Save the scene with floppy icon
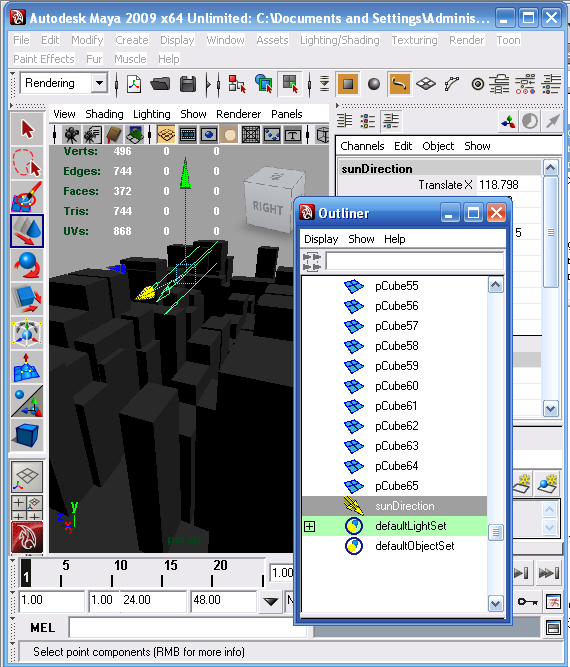Viewport: 570px width, 667px height. coord(188,84)
